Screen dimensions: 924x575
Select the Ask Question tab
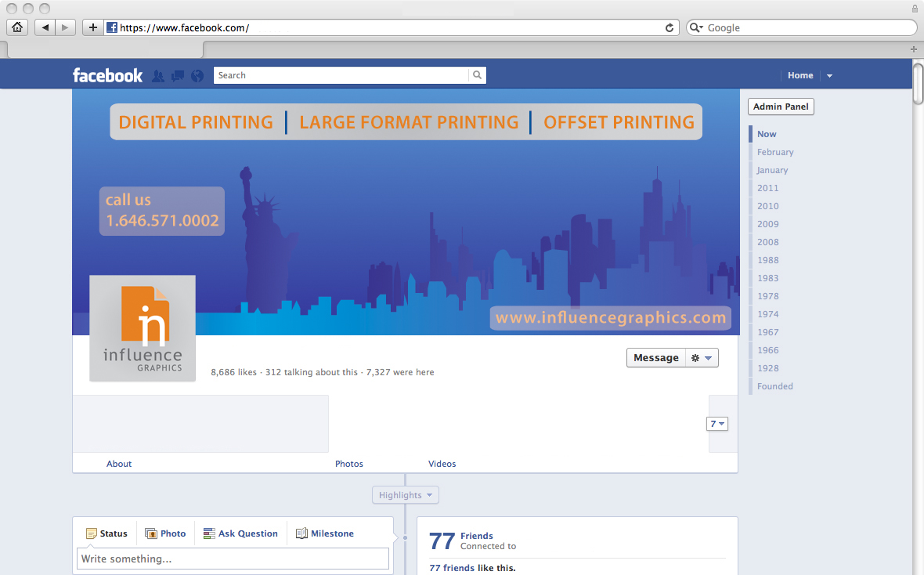[x=240, y=533]
